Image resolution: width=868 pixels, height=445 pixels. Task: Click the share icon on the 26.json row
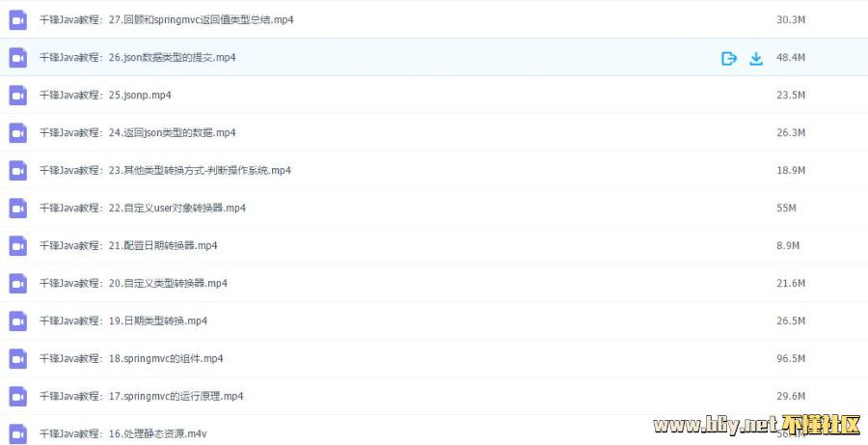pos(729,58)
